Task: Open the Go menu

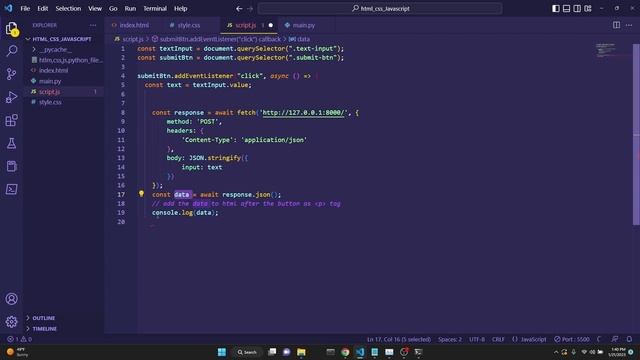Action: (x=113, y=9)
